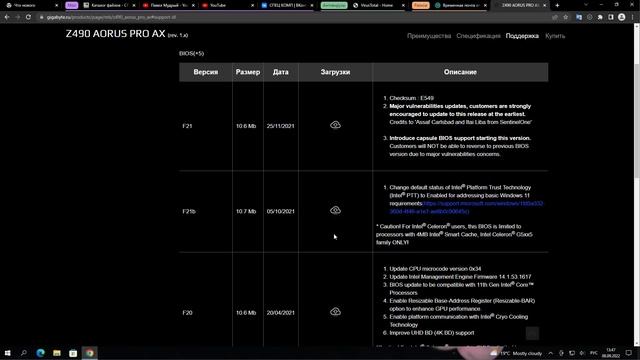640x360 pixels.
Task: Click the Описание column header
Action: [x=460, y=72]
